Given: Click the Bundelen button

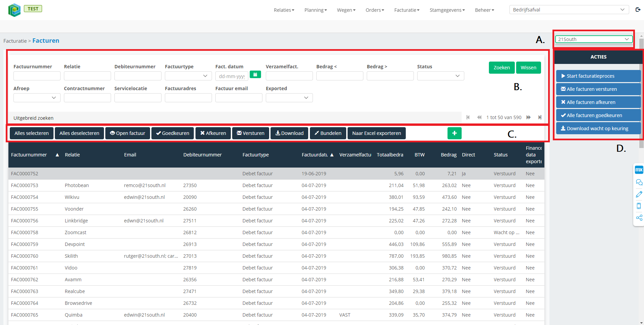Looking at the screenshot, I should click(328, 133).
